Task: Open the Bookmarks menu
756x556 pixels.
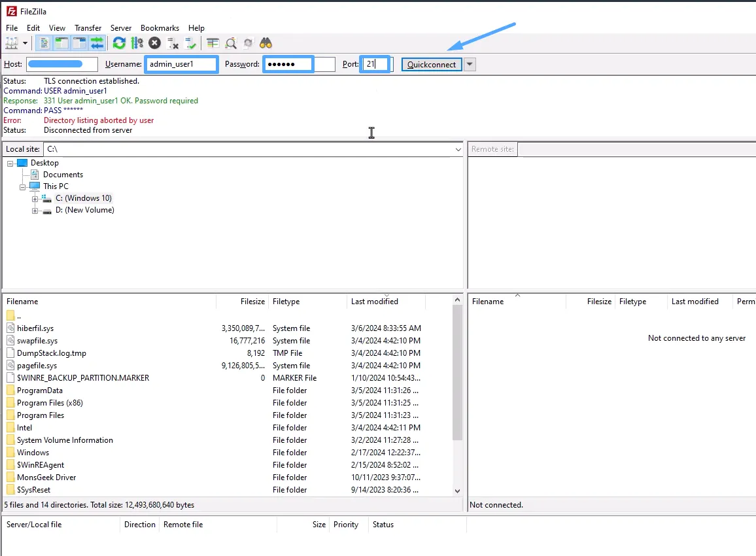Action: click(x=160, y=28)
